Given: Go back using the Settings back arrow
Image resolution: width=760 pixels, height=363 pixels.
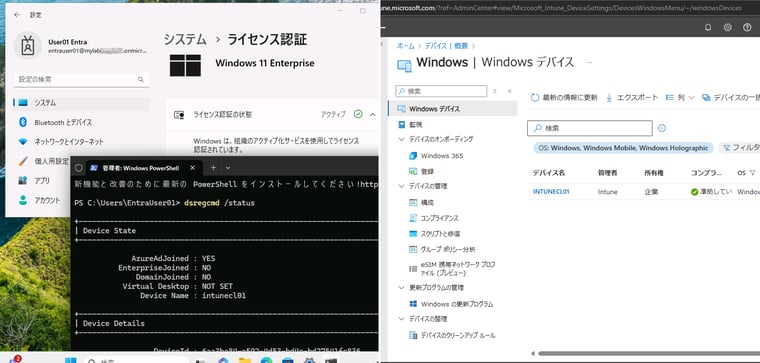Looking at the screenshot, I should point(17,15).
